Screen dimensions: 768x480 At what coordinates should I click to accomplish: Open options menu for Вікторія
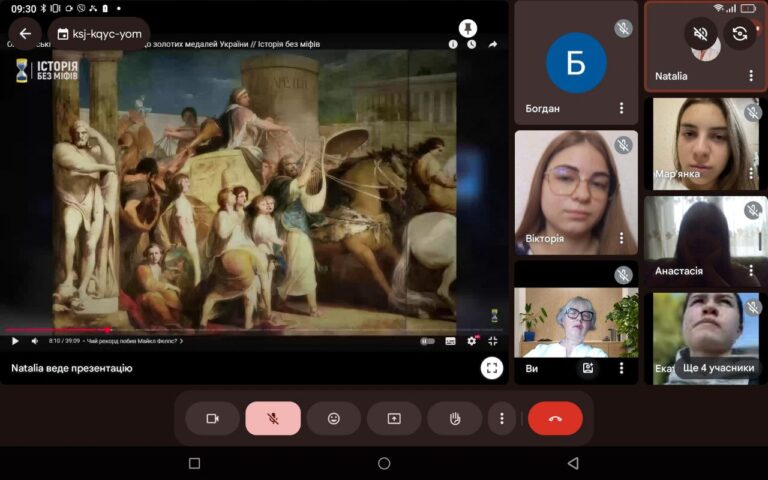click(x=622, y=238)
